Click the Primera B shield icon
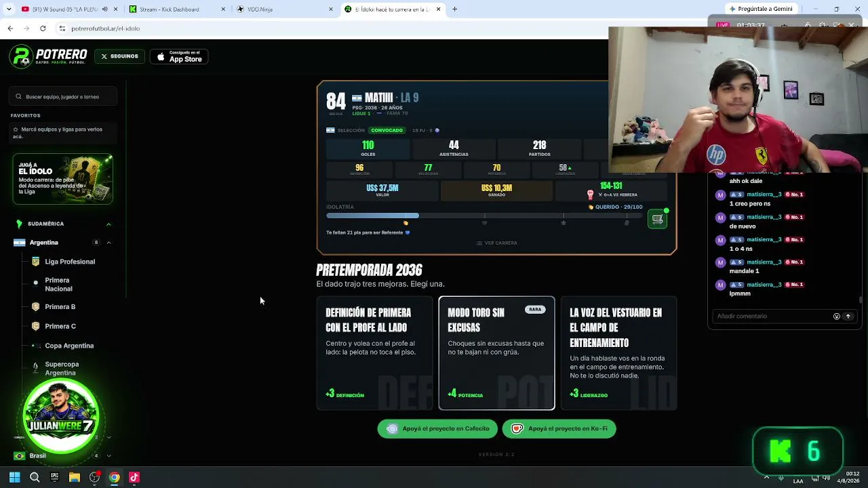 point(35,307)
